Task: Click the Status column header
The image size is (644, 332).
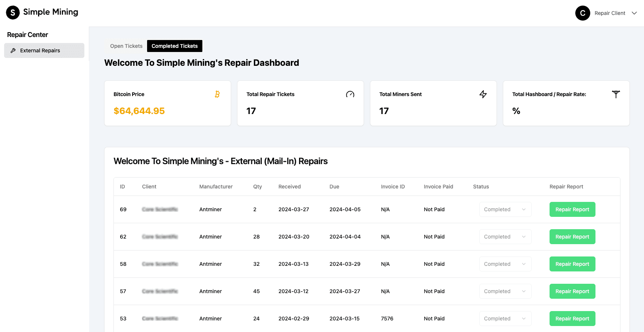Action: 481,187
